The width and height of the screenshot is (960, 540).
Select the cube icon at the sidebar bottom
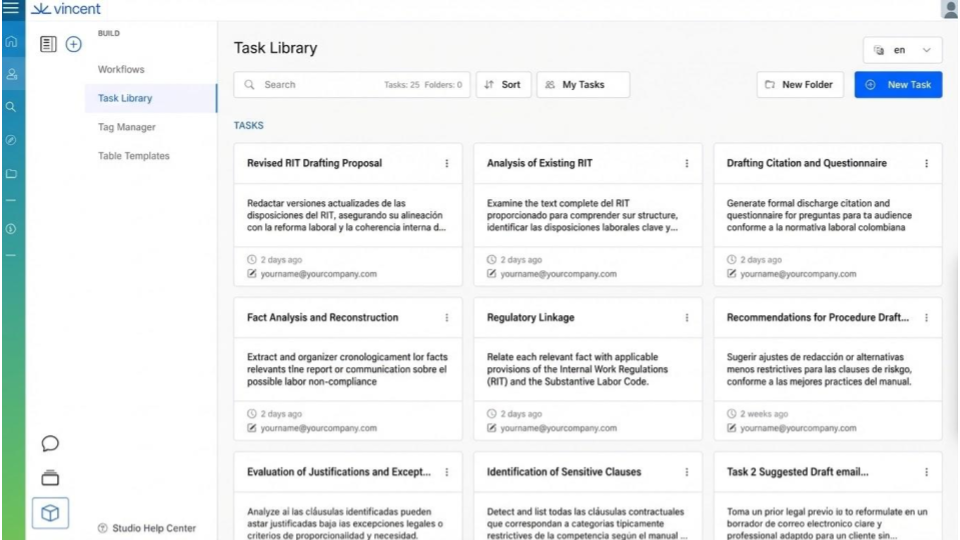pos(50,512)
